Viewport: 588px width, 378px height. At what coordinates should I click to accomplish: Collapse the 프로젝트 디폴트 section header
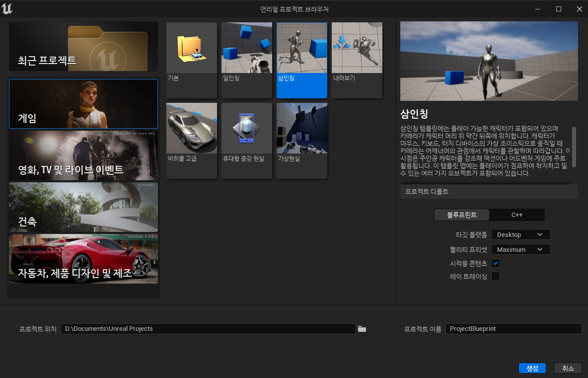tap(489, 192)
